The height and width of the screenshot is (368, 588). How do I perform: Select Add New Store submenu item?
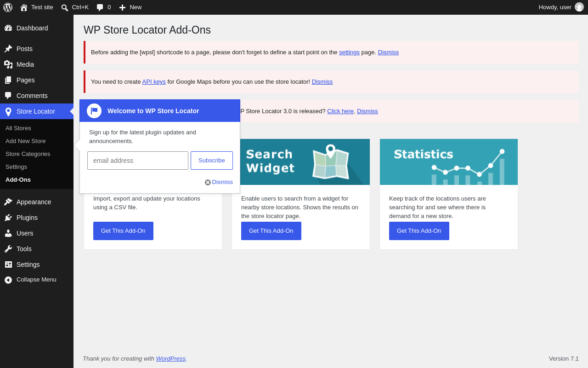coord(37,141)
